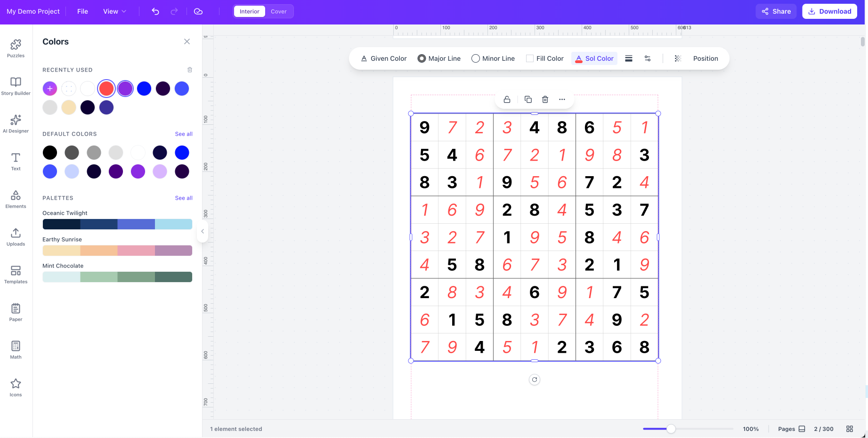Image resolution: width=868 pixels, height=438 pixels.
Task: Duplicate the selected sudoku grid
Action: tap(528, 99)
